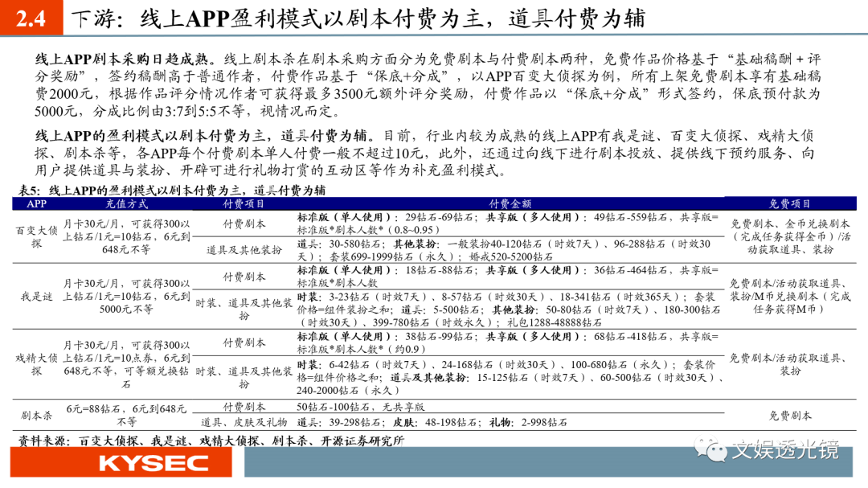This screenshot has width=868, height=488.
Task: Select the paragraph starting "线上APP剧本采购日趋成熟"
Action: (428, 84)
